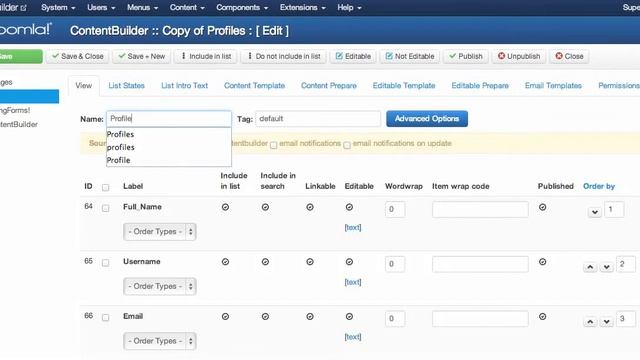This screenshot has width=640, height=360.
Task: Focus the Tag input field
Action: click(x=318, y=119)
